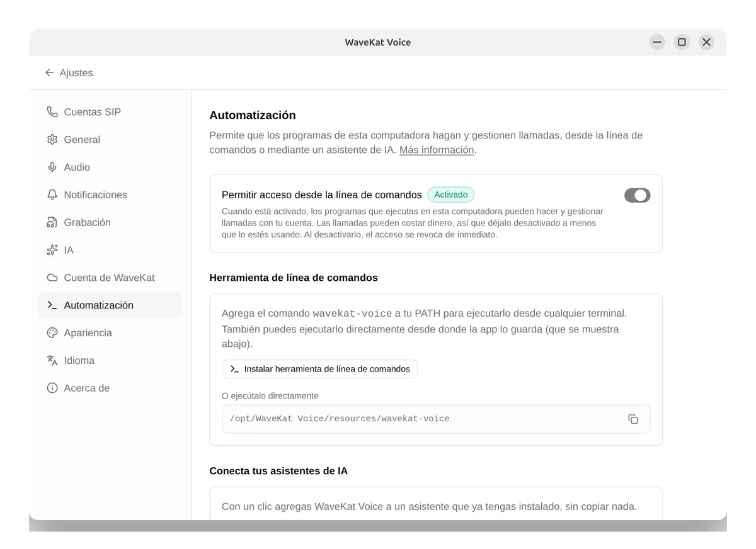The height and width of the screenshot is (549, 756).
Task: Click the microphone icon for Audio
Action: [52, 167]
